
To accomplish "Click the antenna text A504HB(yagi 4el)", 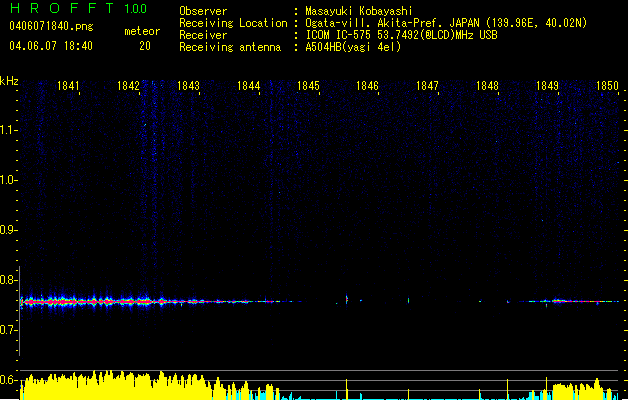I will click(x=353, y=47).
